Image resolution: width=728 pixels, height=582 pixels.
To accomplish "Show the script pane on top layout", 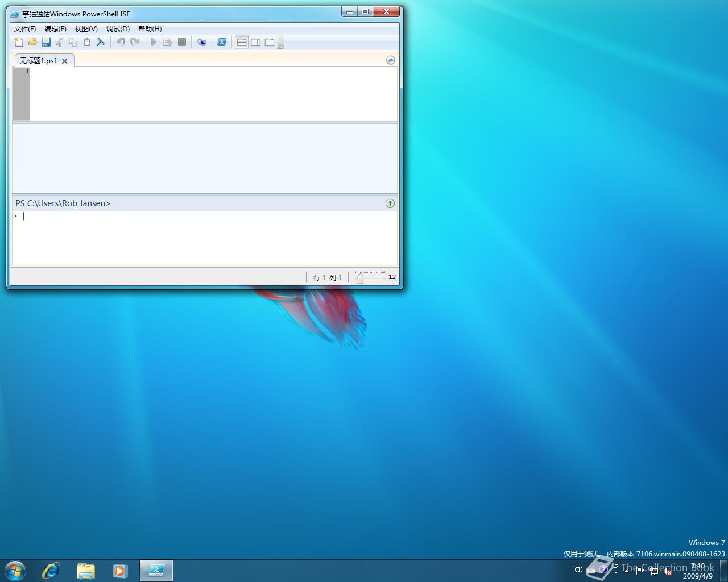I will click(x=242, y=42).
